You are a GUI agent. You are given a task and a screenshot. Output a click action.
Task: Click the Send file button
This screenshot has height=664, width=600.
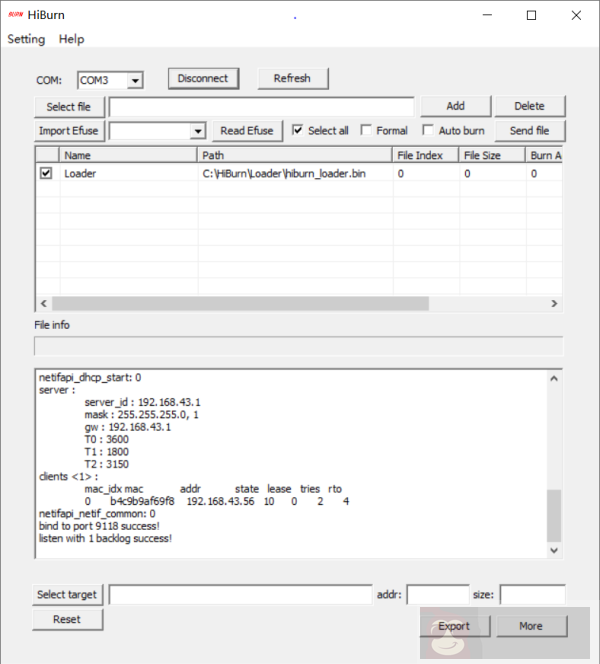pos(529,131)
